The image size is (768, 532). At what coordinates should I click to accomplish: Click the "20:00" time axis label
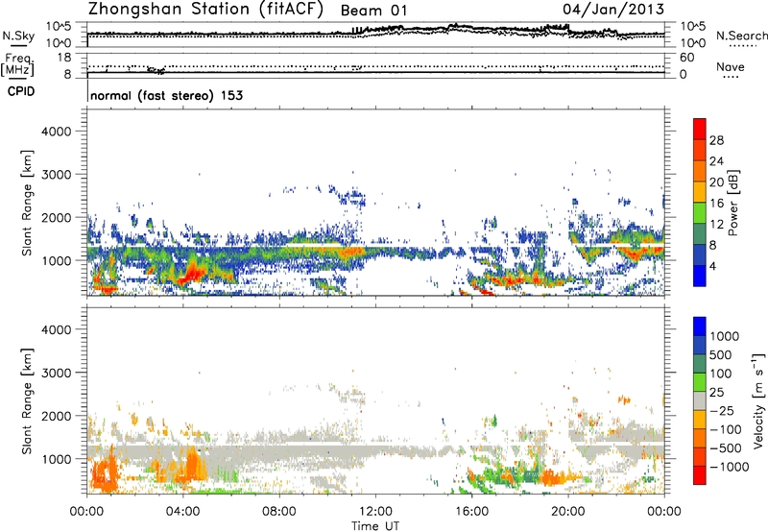click(x=567, y=512)
